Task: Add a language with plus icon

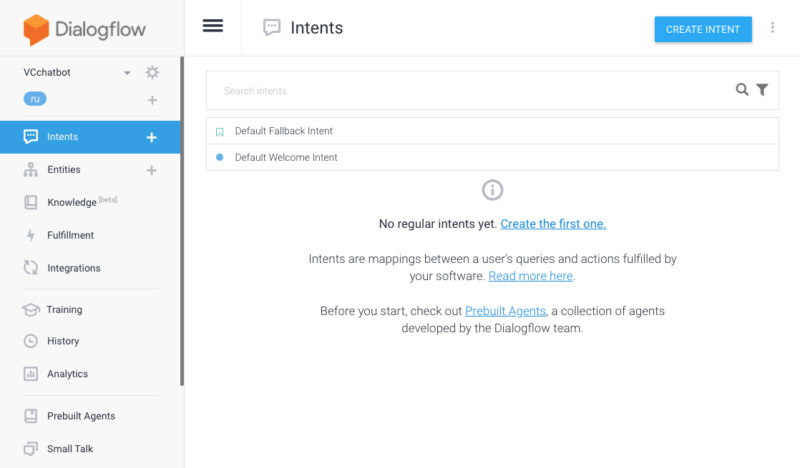Action: tap(152, 100)
